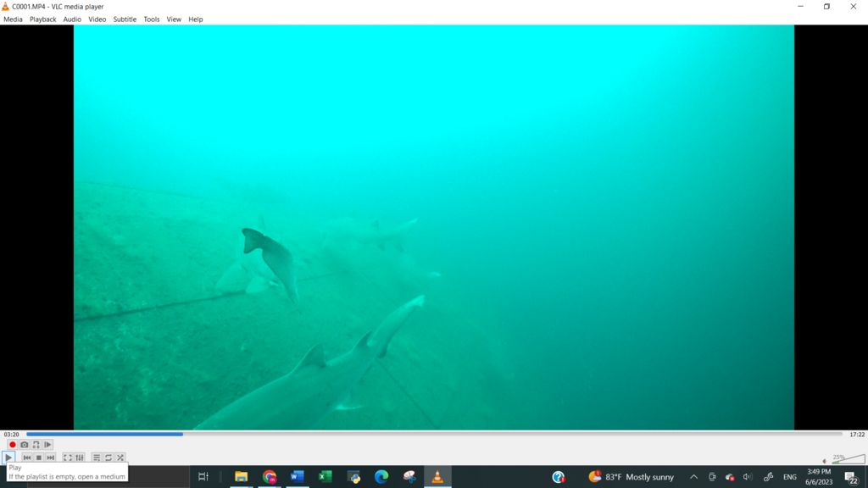This screenshot has width=868, height=488.
Task: Adjust the volume slider at 25%
Action: click(848, 460)
